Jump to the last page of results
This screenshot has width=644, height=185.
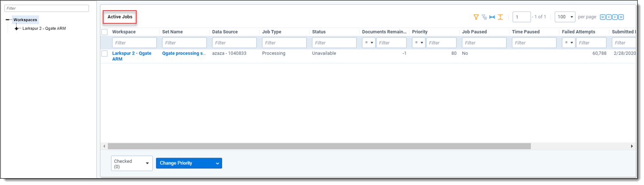(621, 17)
